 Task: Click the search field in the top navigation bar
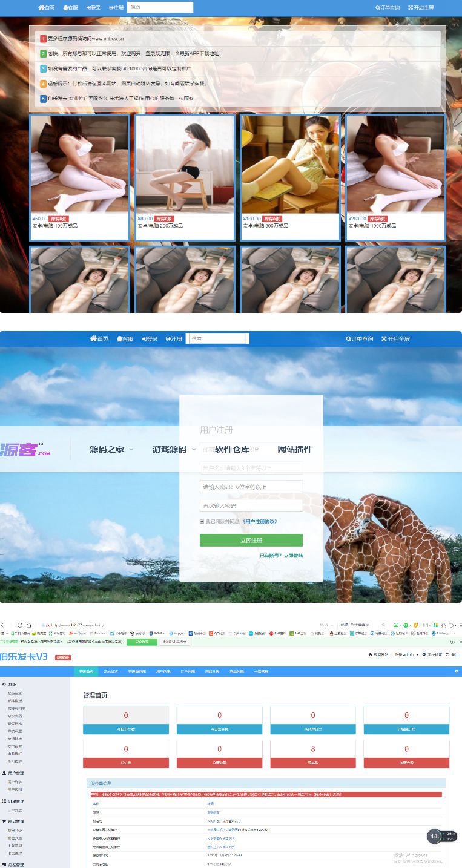point(160,7)
